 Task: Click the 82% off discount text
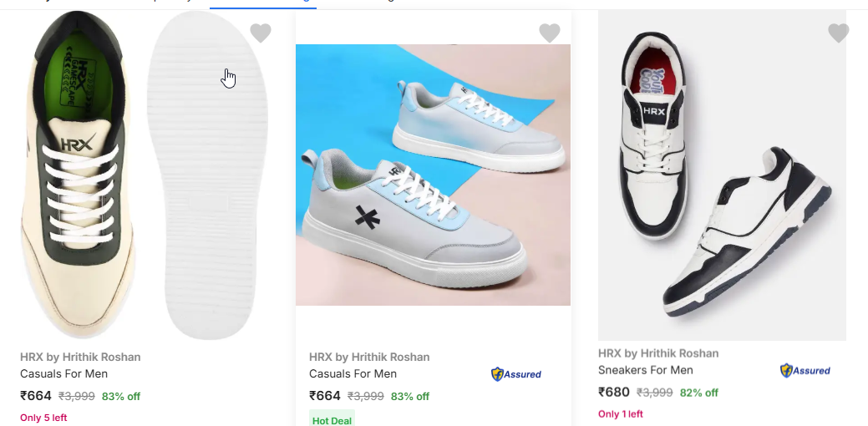click(x=698, y=393)
